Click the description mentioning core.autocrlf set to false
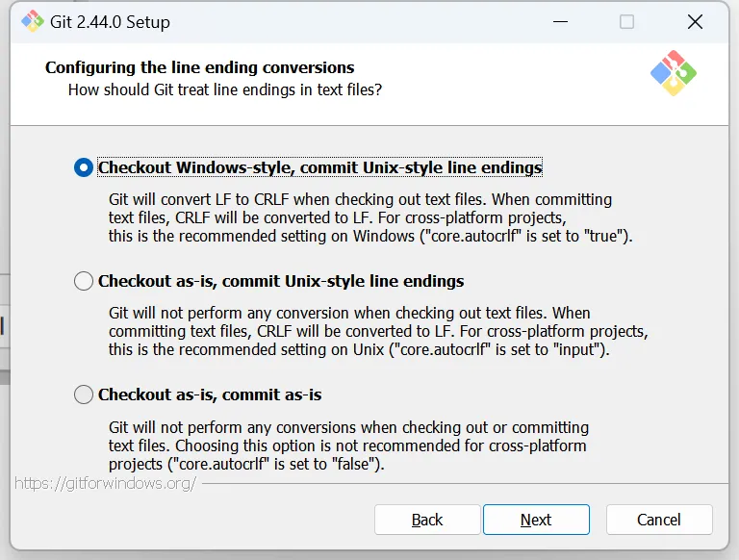The image size is (739, 560). point(348,445)
